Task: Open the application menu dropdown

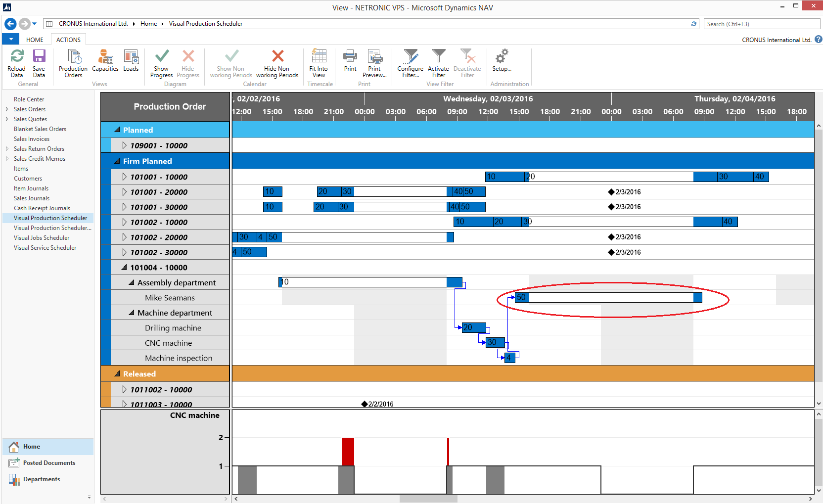Action: (x=10, y=40)
